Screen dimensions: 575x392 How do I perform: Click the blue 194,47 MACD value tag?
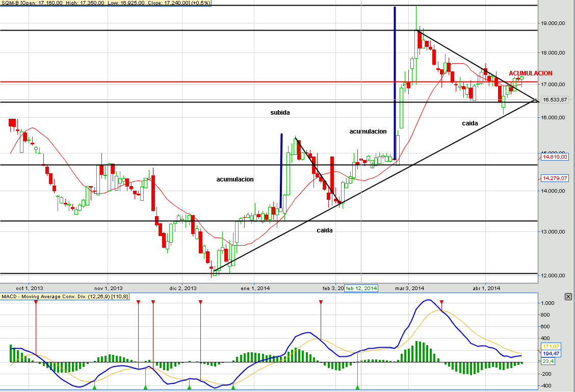click(551, 353)
